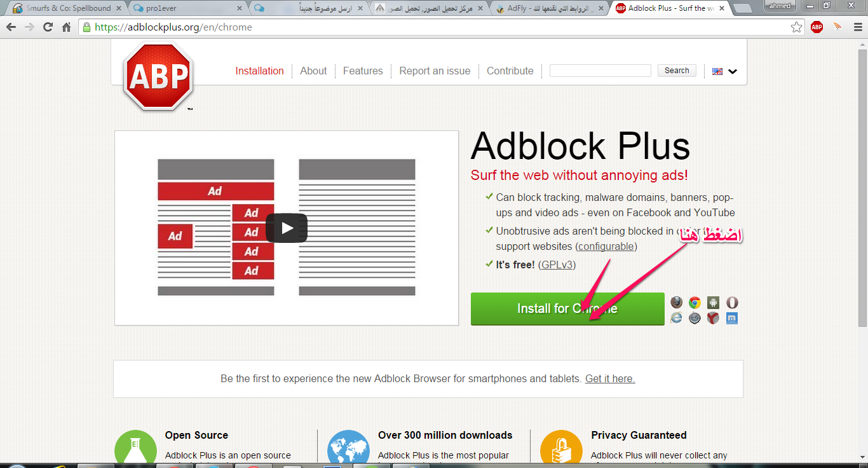Play the Adblock Plus demo video
Image resolution: width=868 pixels, height=468 pixels.
[x=287, y=228]
